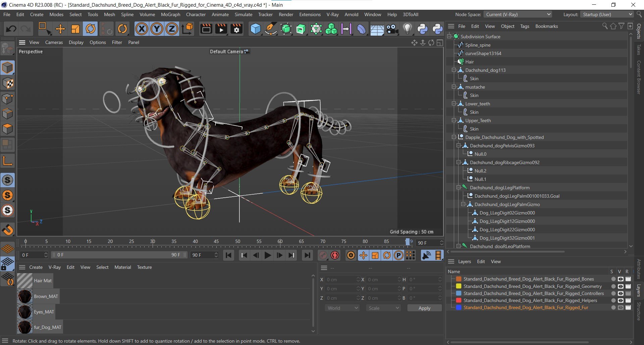Open Object Manager Bookmarks menu
644x345 pixels.
point(546,26)
